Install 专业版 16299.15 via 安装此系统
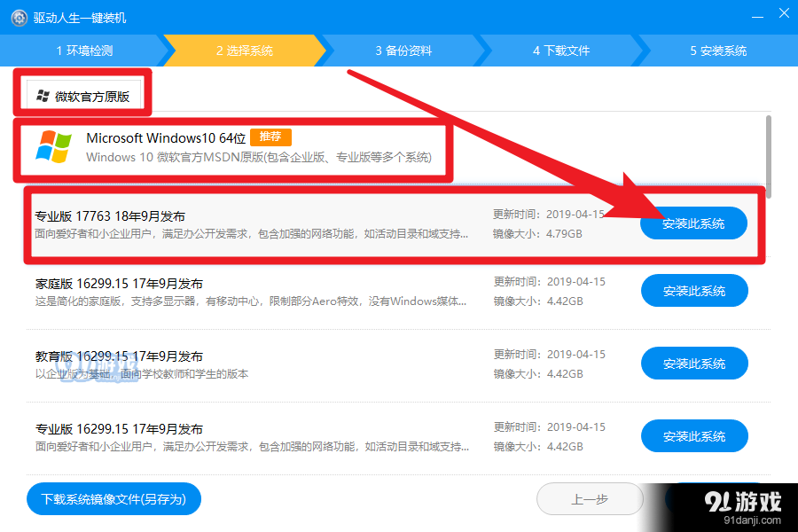The height and width of the screenshot is (532, 798). tap(694, 436)
